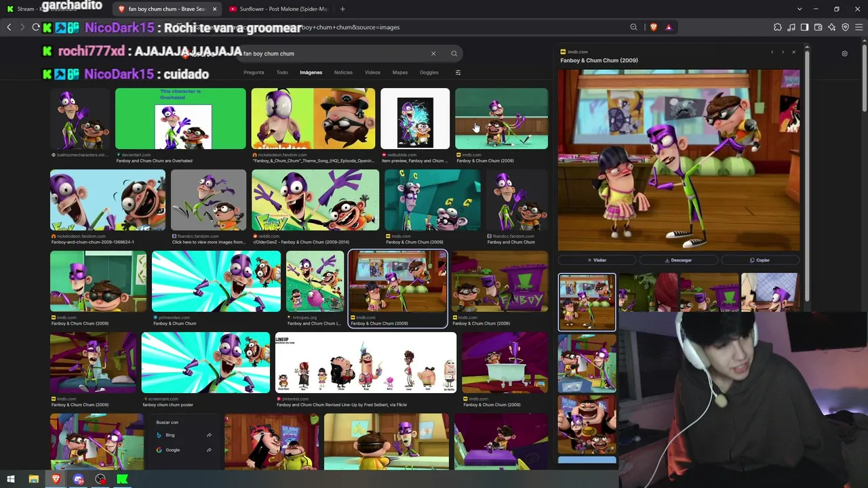
Task: Show previous image in preview panel
Action: [x=772, y=52]
